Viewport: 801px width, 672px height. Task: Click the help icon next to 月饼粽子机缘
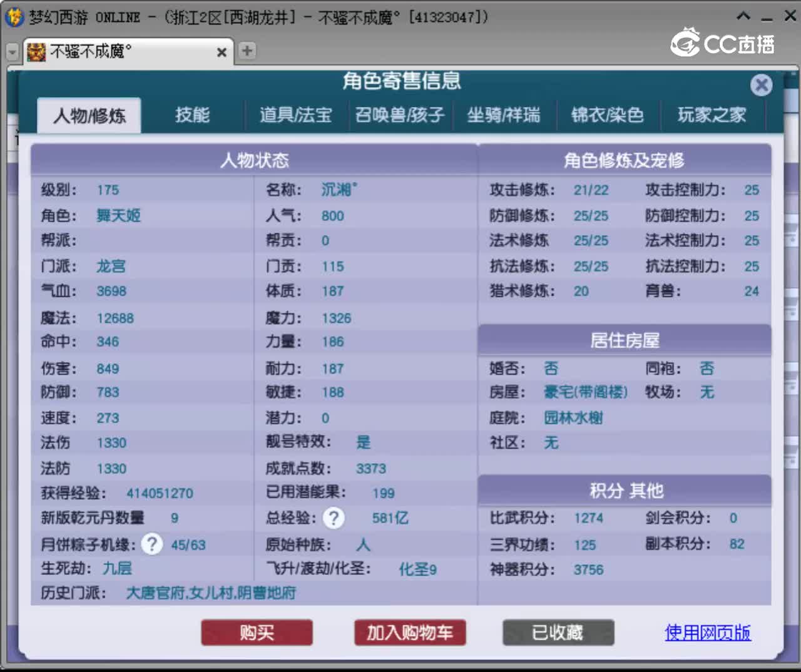(151, 544)
